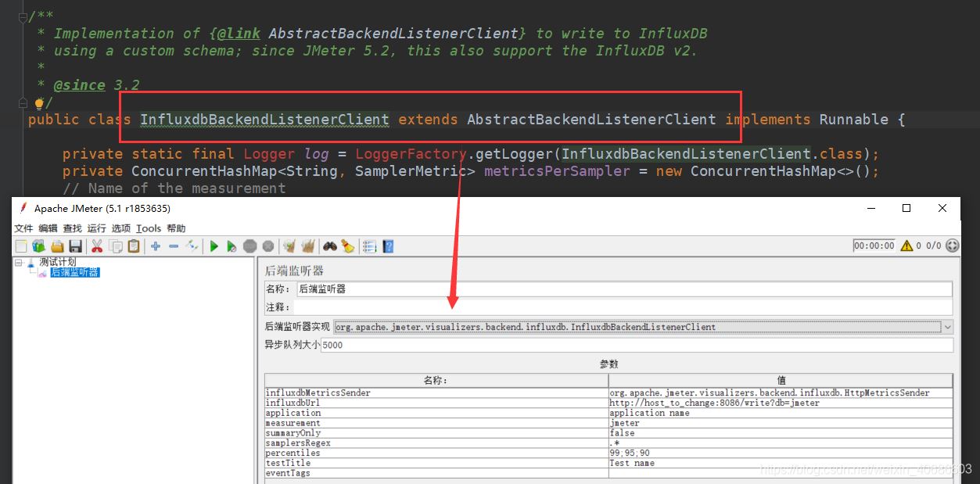Collapse all tree nodes with minus icon
The image size is (980, 484).
(x=174, y=246)
